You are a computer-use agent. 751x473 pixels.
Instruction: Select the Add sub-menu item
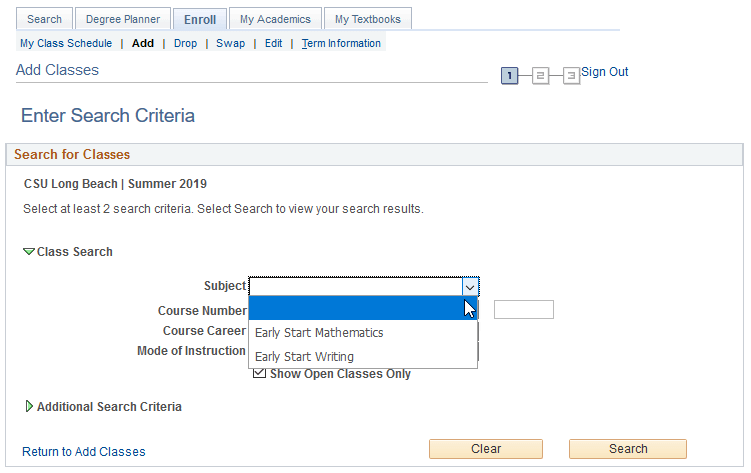tap(143, 43)
